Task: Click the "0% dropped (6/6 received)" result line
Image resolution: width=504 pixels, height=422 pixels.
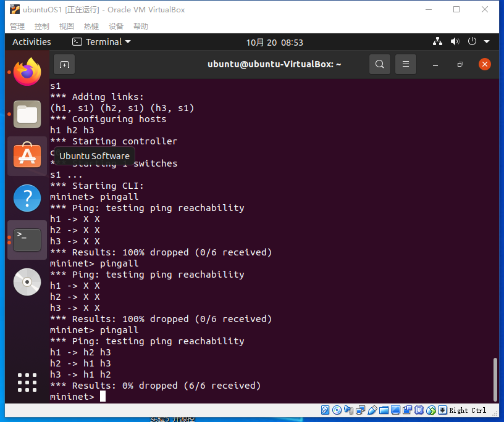Action: click(x=155, y=386)
